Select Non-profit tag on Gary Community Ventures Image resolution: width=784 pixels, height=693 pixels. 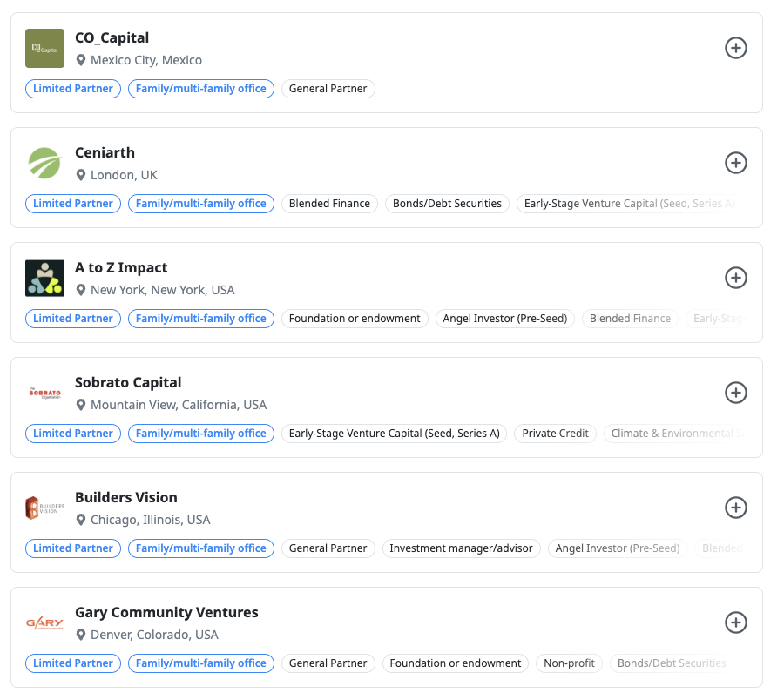pos(569,663)
